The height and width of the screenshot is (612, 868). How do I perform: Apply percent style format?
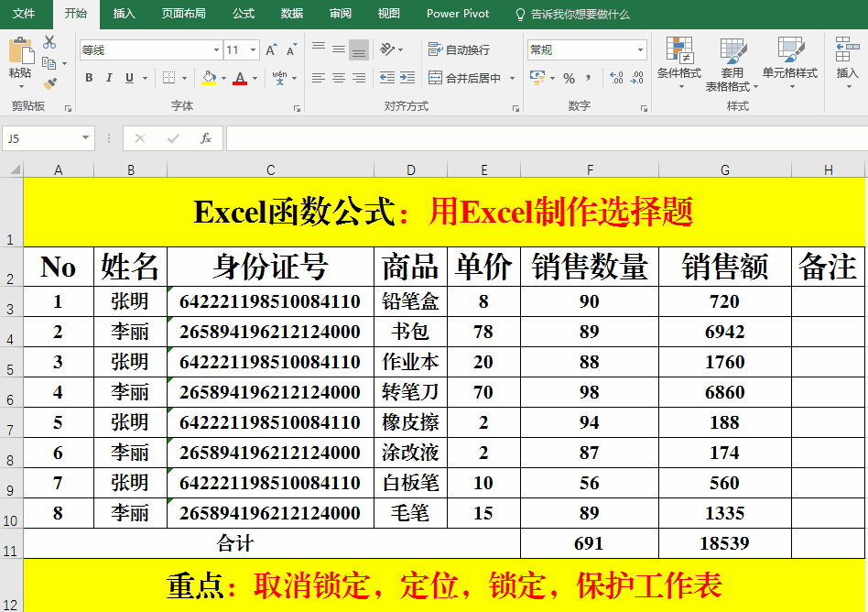pyautogui.click(x=570, y=78)
